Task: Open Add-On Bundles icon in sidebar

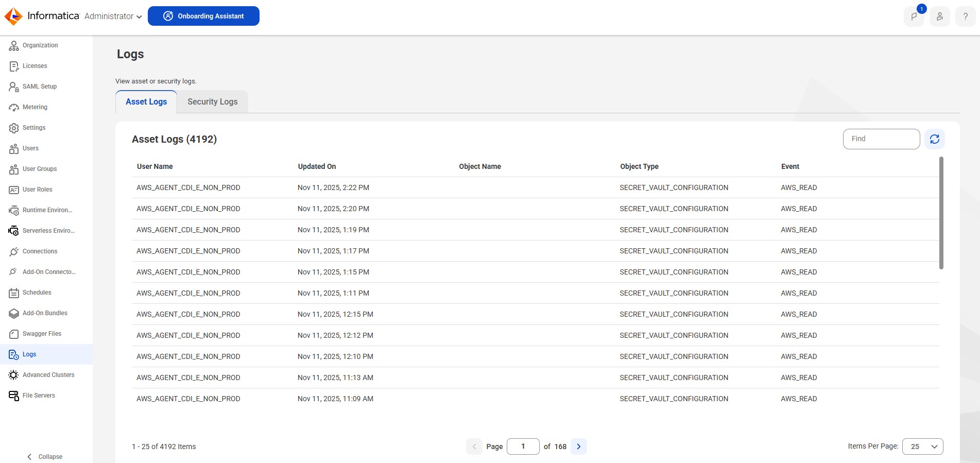Action: 14,313
